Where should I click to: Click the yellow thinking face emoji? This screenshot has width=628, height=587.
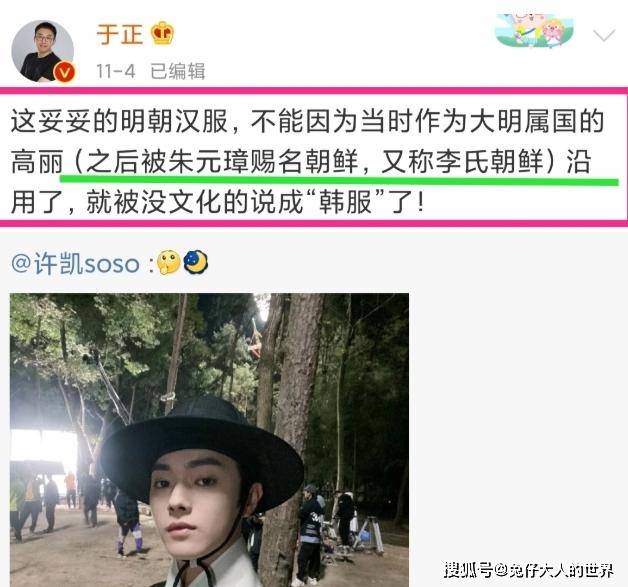168,262
